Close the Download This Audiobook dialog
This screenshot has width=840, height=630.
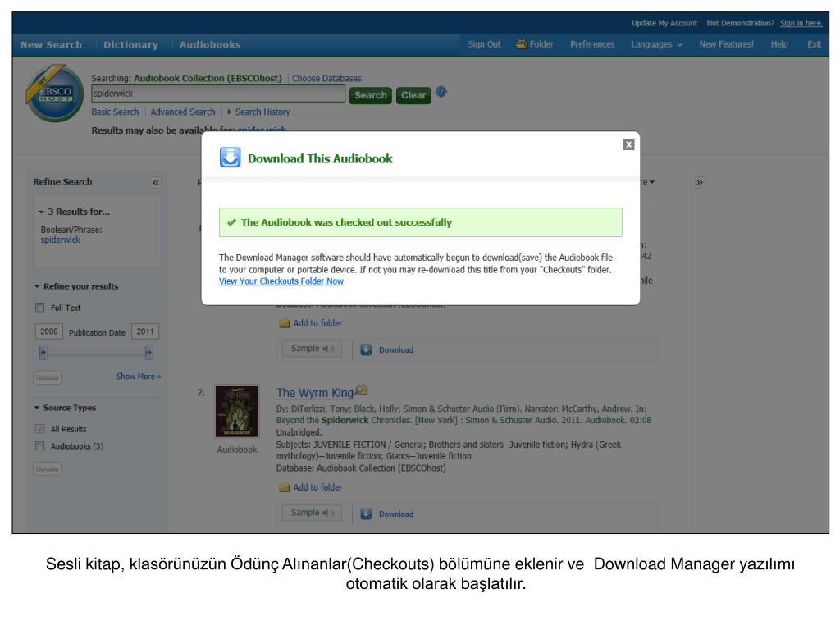point(628,144)
